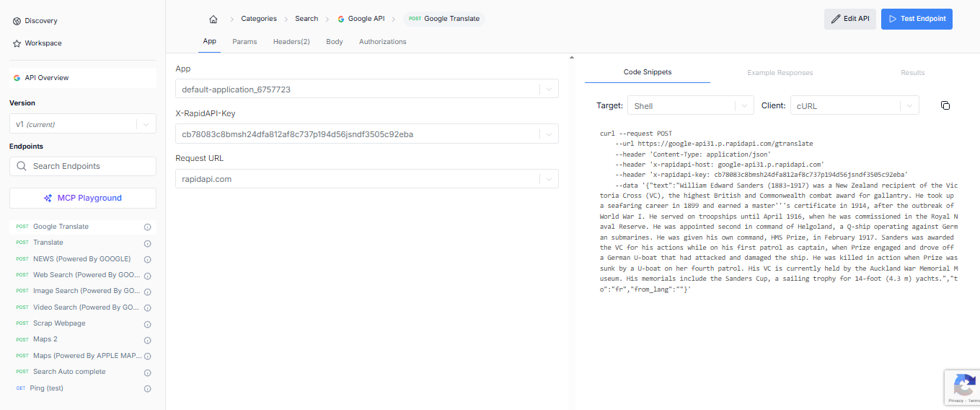Click the home icon in breadcrumb

[213, 19]
